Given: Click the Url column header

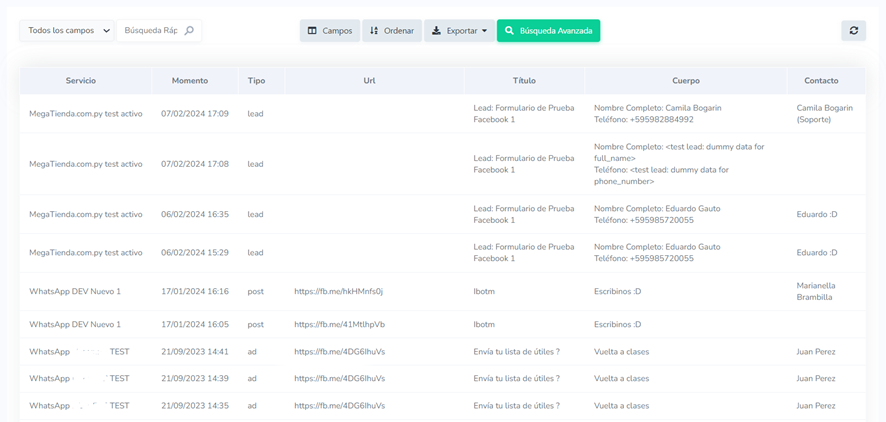Looking at the screenshot, I should tap(369, 80).
